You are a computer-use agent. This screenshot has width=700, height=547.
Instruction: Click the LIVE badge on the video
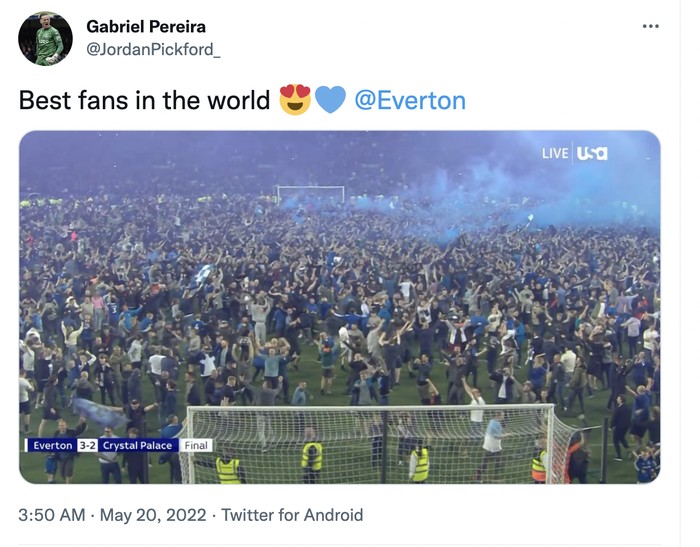(554, 153)
